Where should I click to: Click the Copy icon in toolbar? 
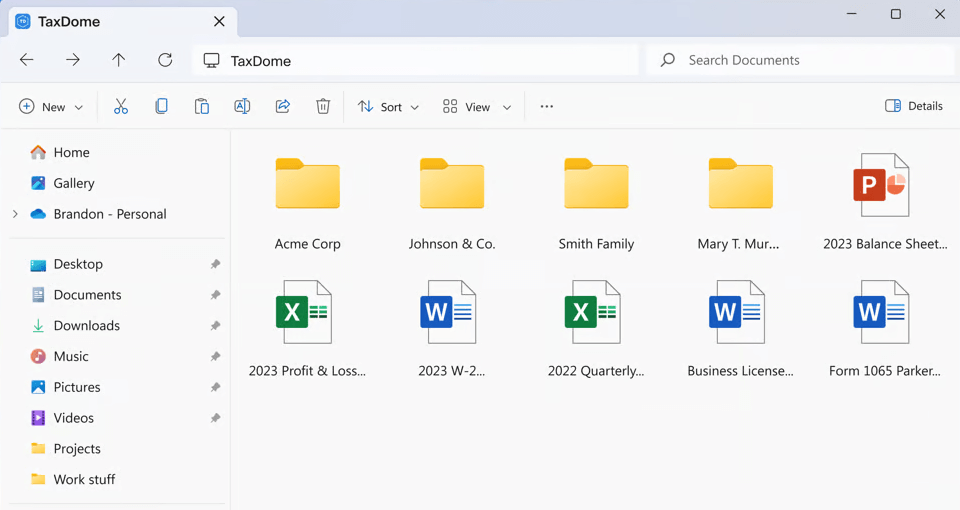[x=161, y=107]
